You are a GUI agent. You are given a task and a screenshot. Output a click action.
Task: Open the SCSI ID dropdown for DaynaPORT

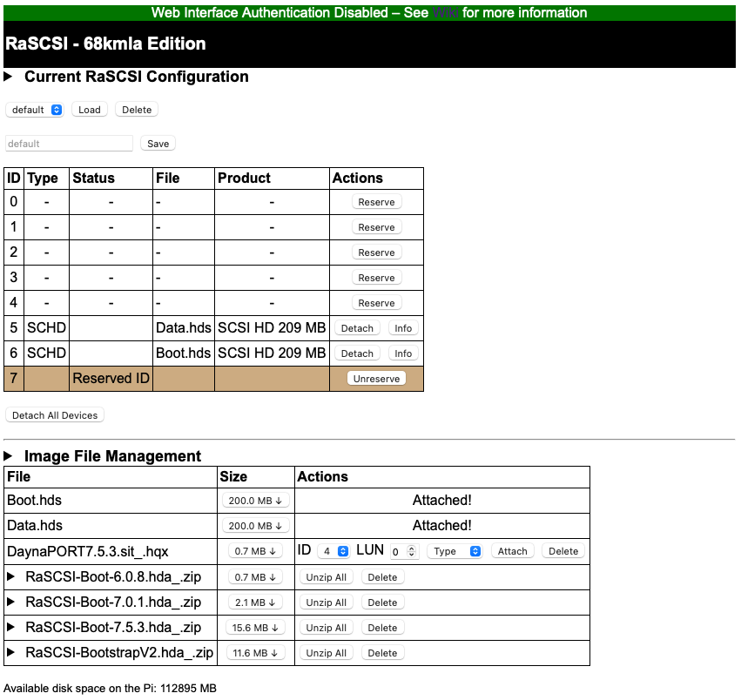[333, 551]
